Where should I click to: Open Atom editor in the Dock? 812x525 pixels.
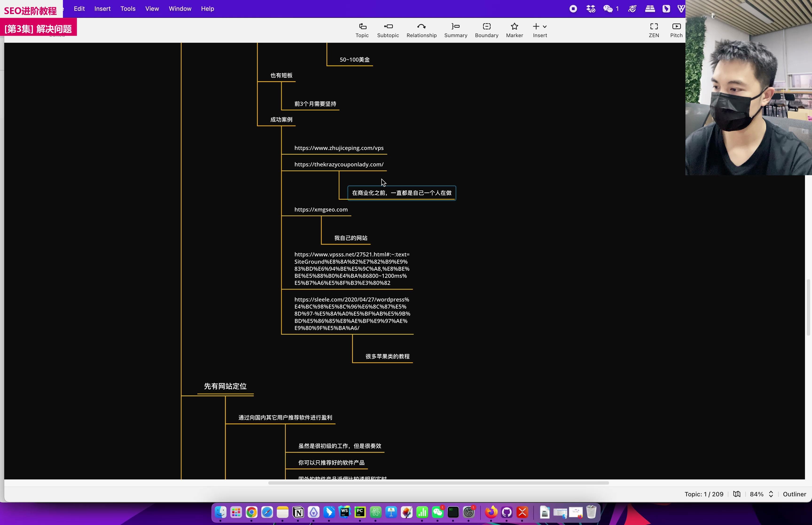[375, 512]
